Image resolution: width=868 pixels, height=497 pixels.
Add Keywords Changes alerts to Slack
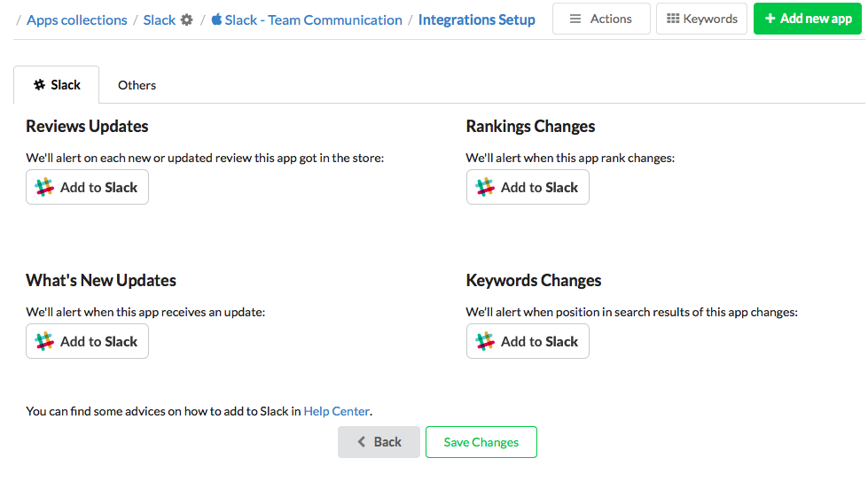[x=528, y=341]
